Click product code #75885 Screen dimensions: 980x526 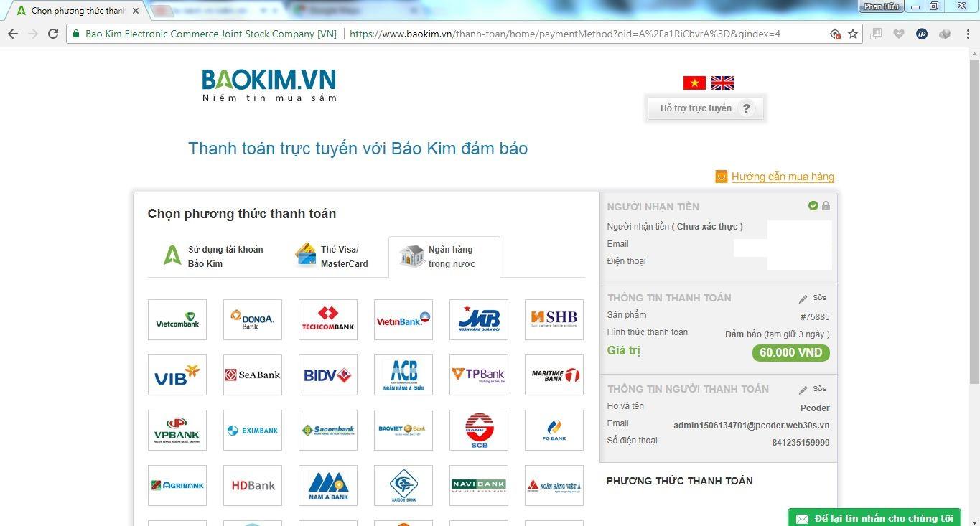pos(815,317)
